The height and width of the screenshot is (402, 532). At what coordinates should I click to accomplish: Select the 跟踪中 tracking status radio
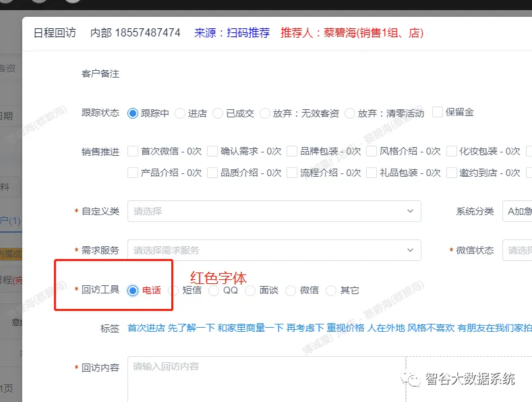click(133, 113)
